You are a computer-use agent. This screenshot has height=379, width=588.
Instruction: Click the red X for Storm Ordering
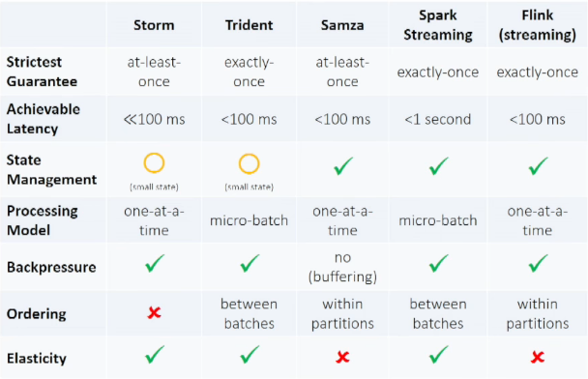click(x=154, y=312)
